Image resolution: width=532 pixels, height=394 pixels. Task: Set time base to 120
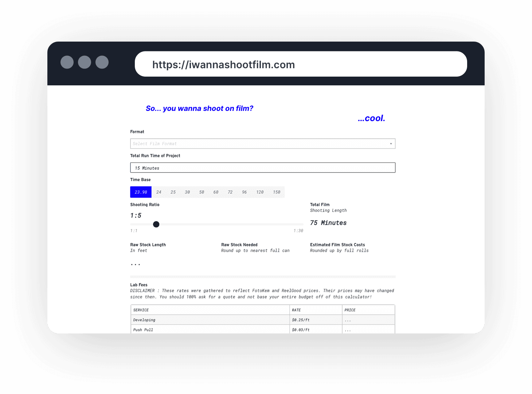[260, 192]
